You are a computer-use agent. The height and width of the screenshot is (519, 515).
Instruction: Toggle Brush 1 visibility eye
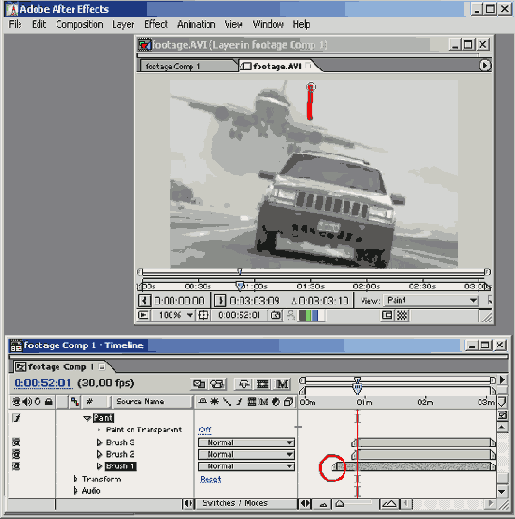tap(16, 466)
